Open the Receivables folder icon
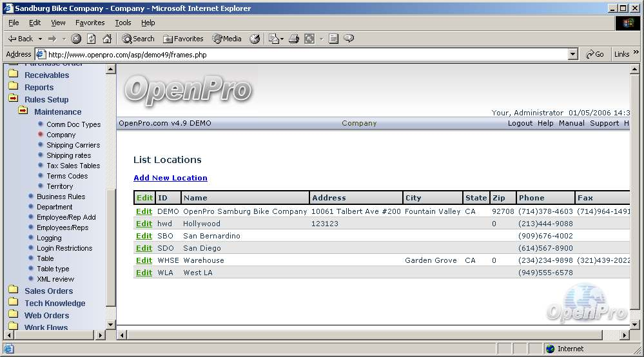Screen dimensions: 644x357 (13, 75)
